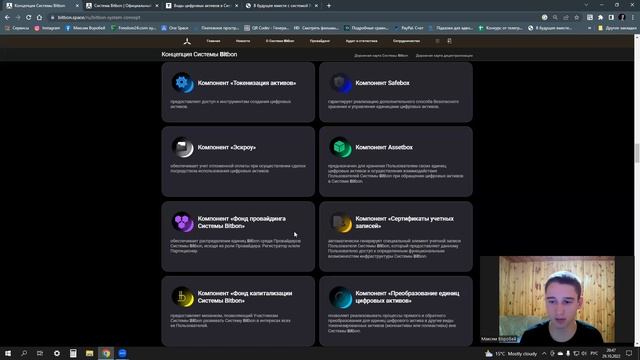The height and width of the screenshot is (360, 640).
Task: Click the Сертификаты учетных записей icon
Action: (340, 222)
